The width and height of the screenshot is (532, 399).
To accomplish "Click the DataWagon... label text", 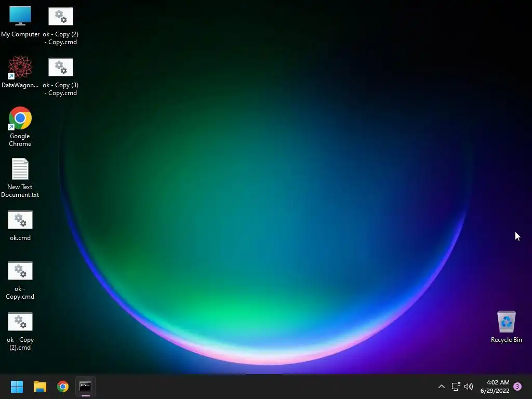I will 20,85.
